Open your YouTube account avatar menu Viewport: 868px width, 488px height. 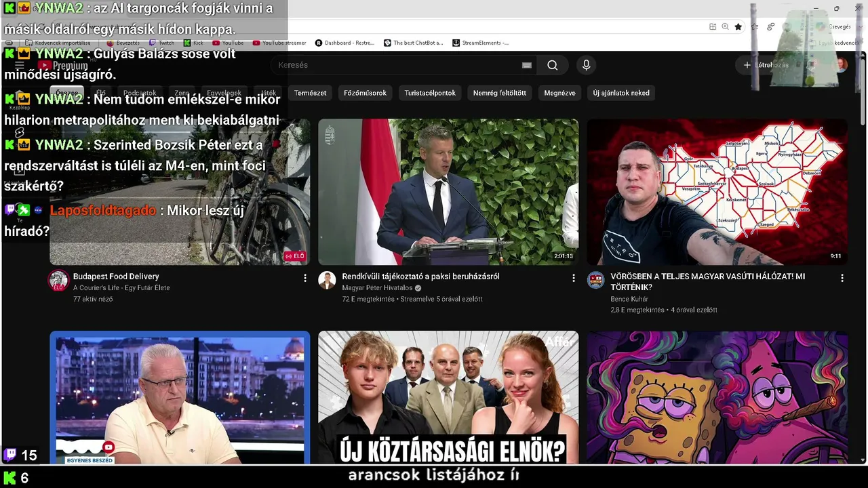(841, 65)
